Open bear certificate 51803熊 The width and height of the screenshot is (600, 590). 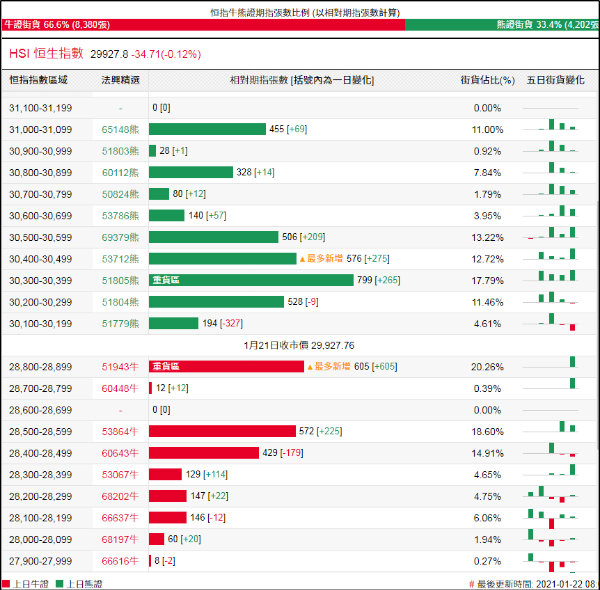[120, 151]
